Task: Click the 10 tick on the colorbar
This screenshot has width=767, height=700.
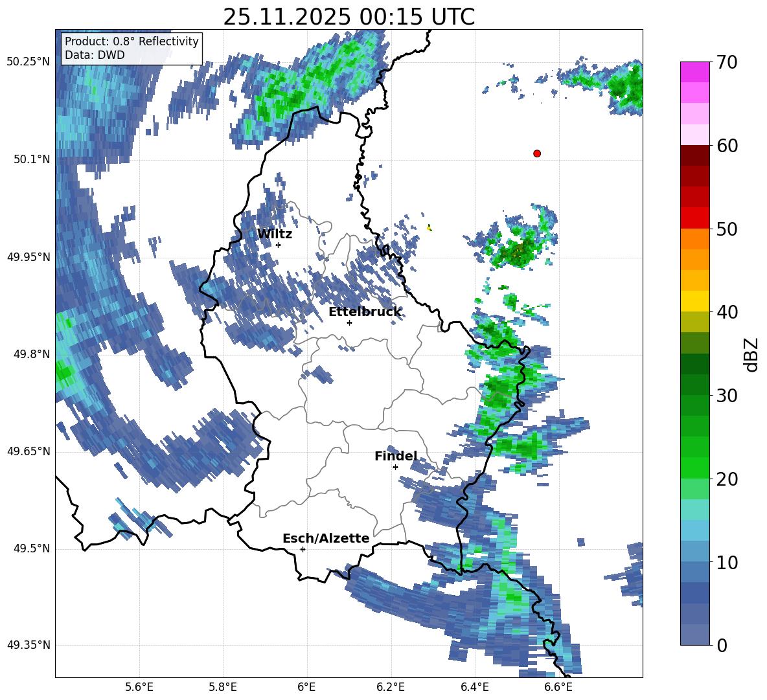Action: click(x=727, y=562)
